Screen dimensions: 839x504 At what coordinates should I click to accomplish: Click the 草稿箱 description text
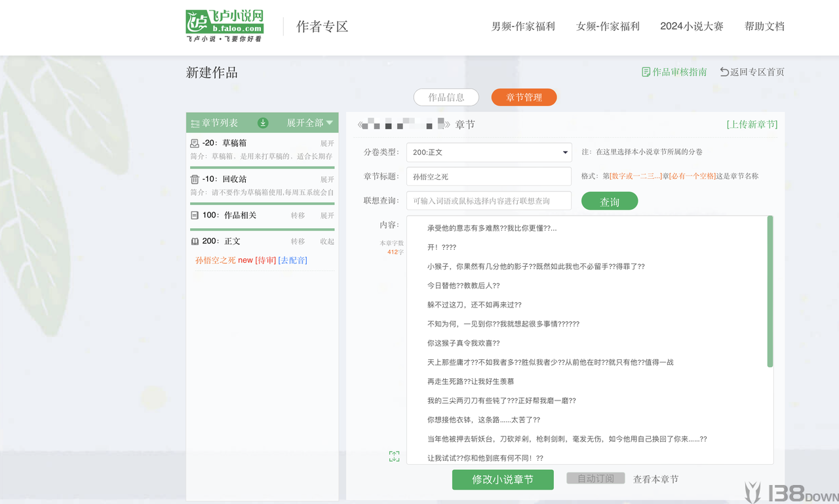[262, 157]
